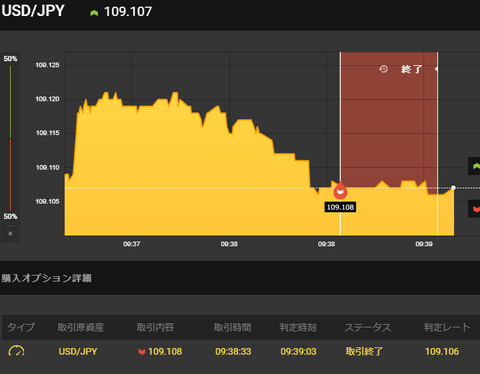Image resolution: width=480 pixels, height=374 pixels.
Task: Click the 109.105 price axis label
Action: tap(47, 201)
